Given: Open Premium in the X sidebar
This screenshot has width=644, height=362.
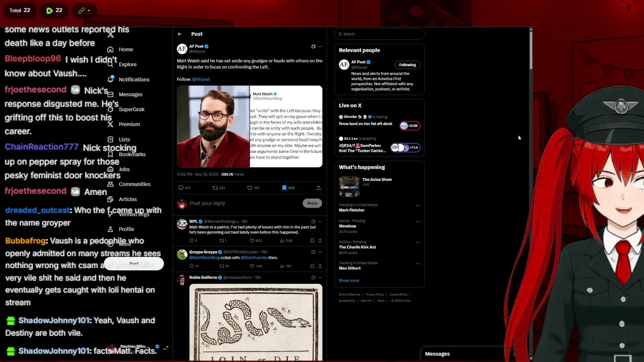Looking at the screenshot, I should pyautogui.click(x=124, y=124).
